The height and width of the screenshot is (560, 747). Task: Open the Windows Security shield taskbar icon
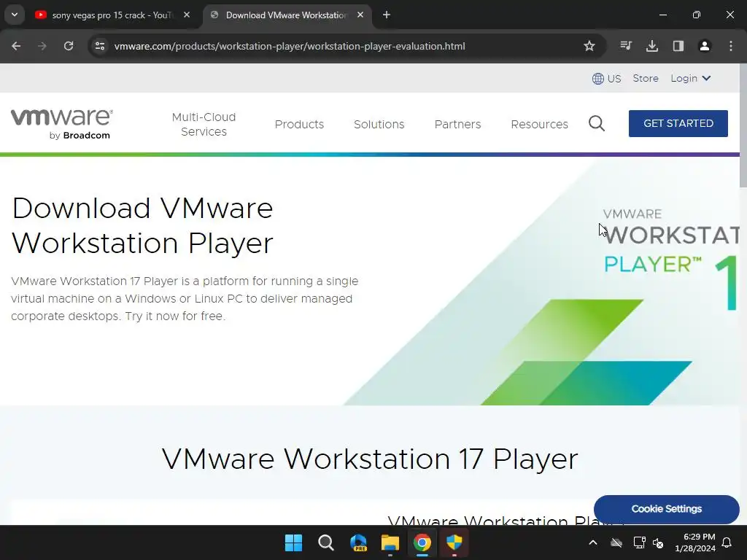tap(454, 542)
